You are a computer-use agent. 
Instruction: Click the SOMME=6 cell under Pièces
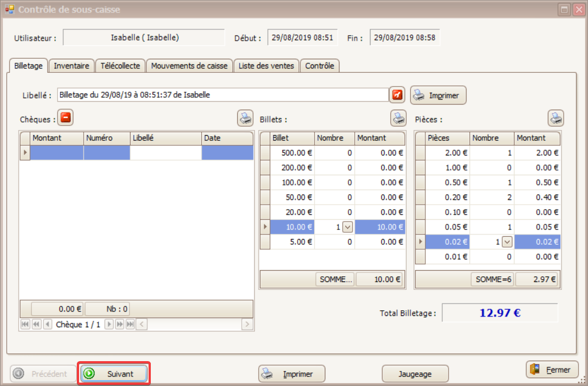(x=493, y=279)
